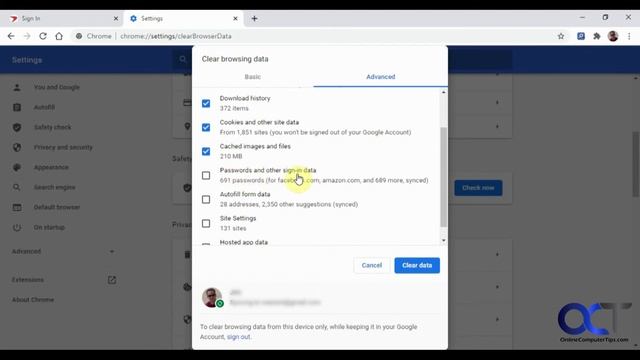The width and height of the screenshot is (640, 360).
Task: Click the dialog scrollbar up arrow
Action: [x=444, y=93]
